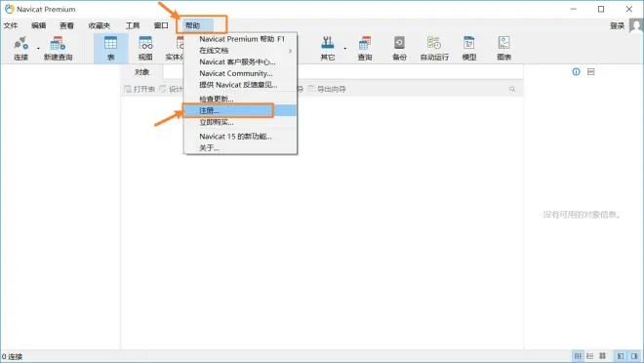
Task: Choose Navicat 15 的新功能 menu entry
Action: point(240,137)
